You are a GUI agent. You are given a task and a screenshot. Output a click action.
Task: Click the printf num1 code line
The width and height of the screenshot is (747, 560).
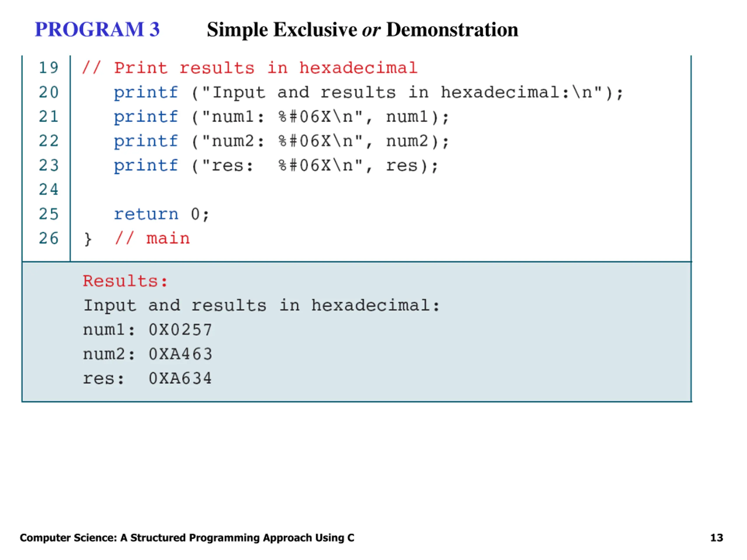[x=281, y=117]
